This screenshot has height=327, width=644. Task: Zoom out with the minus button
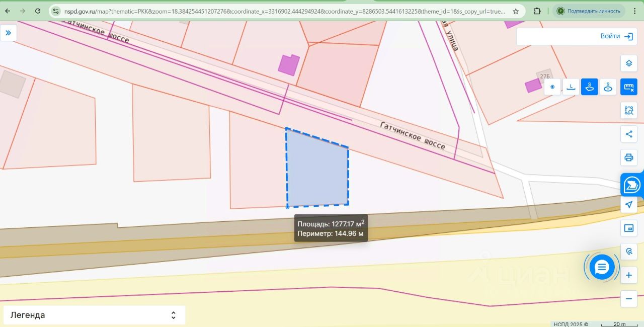(628, 298)
